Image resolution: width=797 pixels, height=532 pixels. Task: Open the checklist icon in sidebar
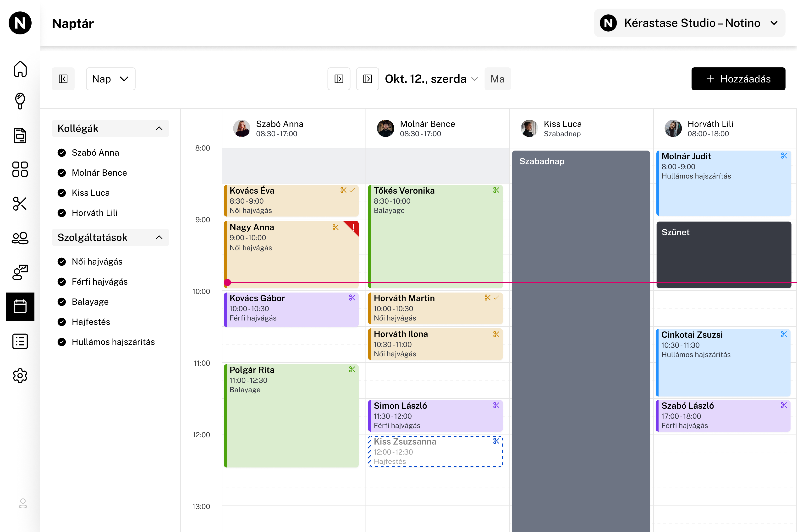click(20, 341)
